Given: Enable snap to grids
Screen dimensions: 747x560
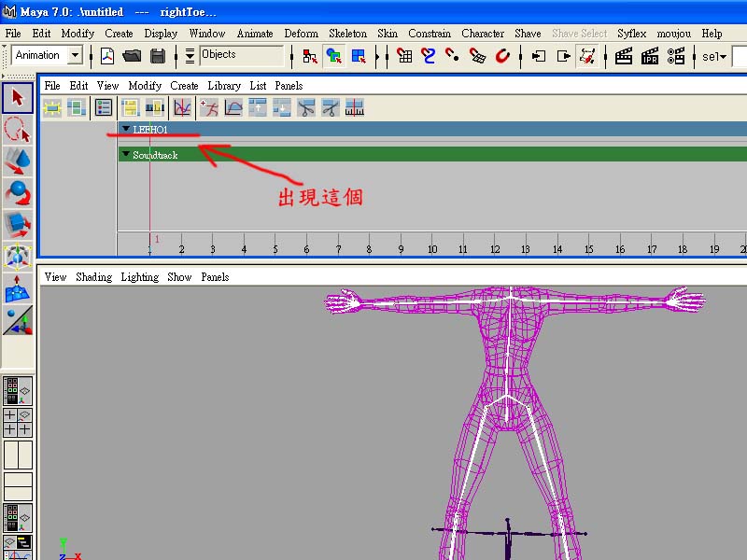Looking at the screenshot, I should pos(404,56).
